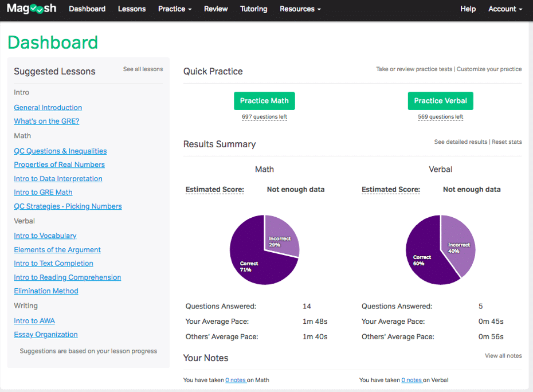Viewport: 533px width, 392px height.
Task: Click Customize your practice link
Action: [x=489, y=69]
